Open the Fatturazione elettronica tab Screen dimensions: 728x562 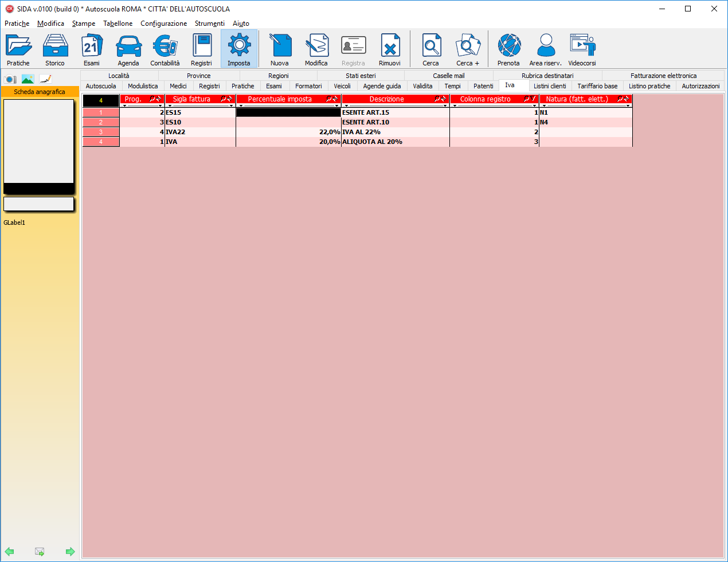663,76
